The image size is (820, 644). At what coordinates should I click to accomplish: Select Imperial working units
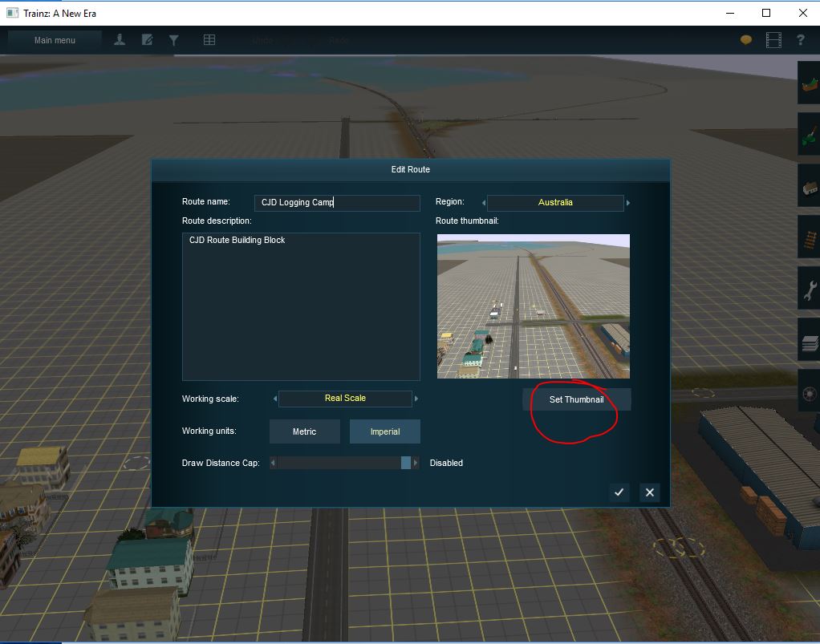click(385, 431)
